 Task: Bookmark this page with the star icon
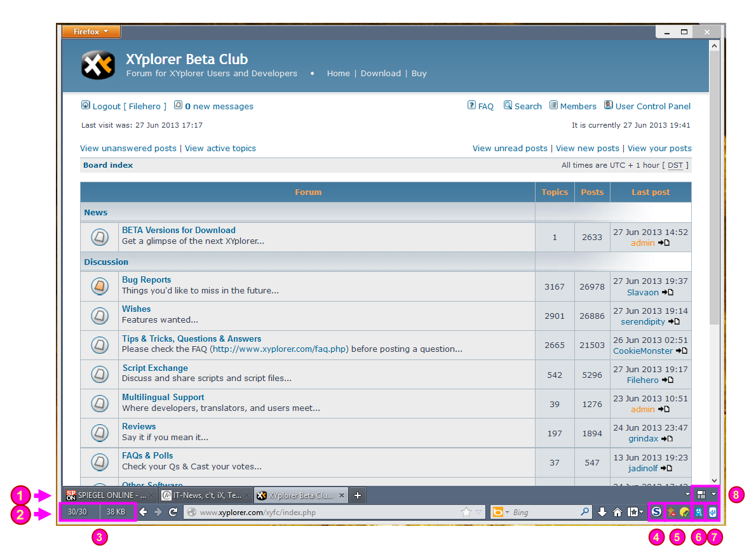(x=466, y=512)
